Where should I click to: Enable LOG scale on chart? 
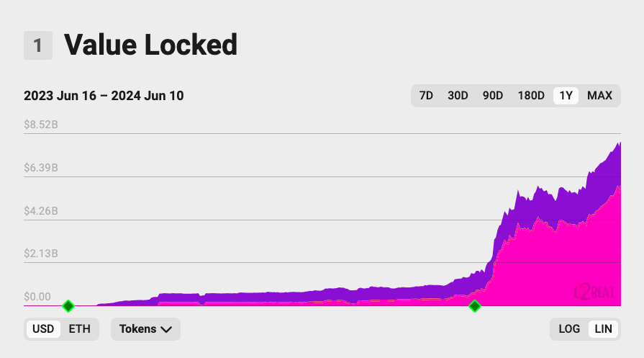(569, 329)
